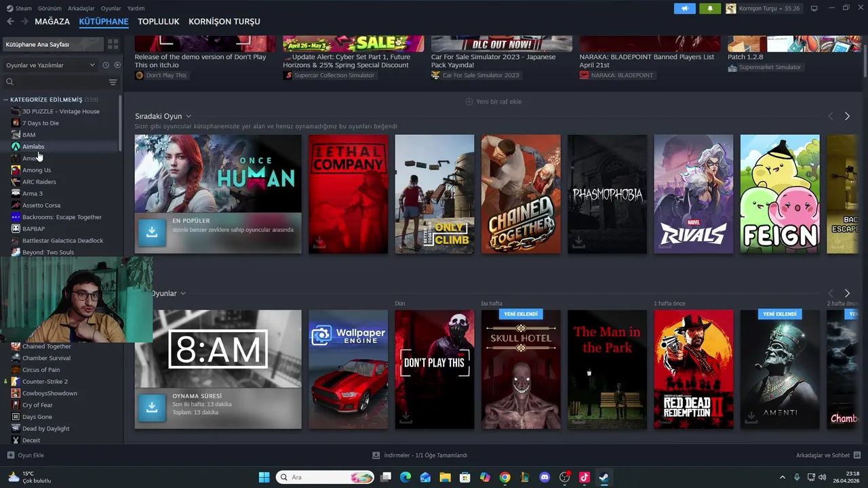Open Red Dead Redemption II cover
Screen dimensions: 868x488
pos(693,369)
